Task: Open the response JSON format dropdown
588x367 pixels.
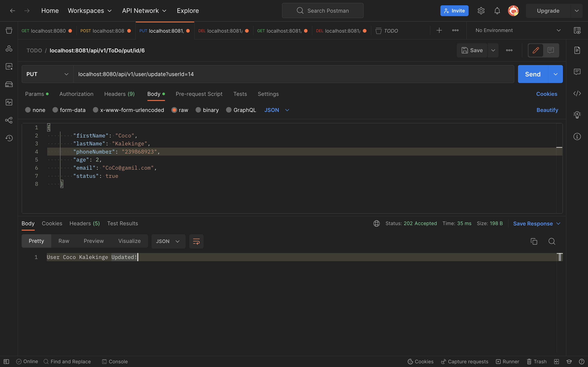Action: [168, 241]
